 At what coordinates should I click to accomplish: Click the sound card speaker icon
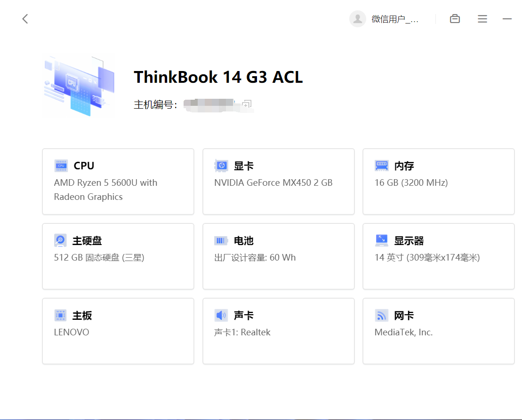click(x=221, y=315)
